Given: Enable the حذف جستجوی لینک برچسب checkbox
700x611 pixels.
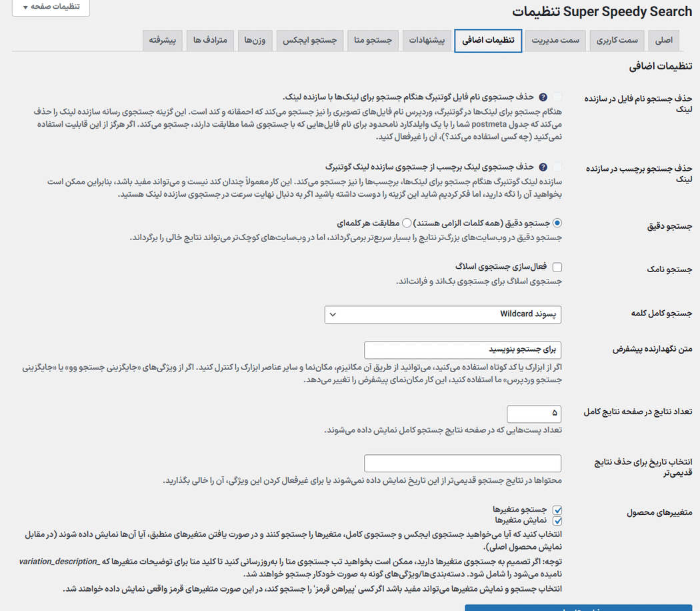Looking at the screenshot, I should [557, 167].
